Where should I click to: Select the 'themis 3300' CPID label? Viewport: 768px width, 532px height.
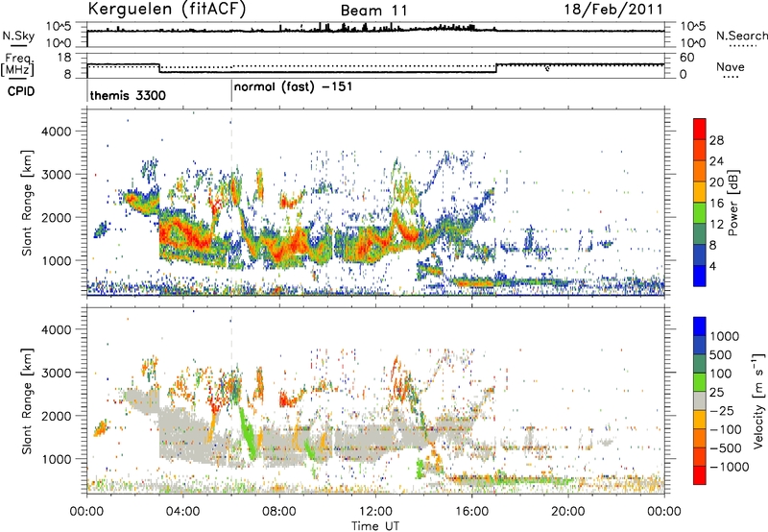click(x=128, y=95)
